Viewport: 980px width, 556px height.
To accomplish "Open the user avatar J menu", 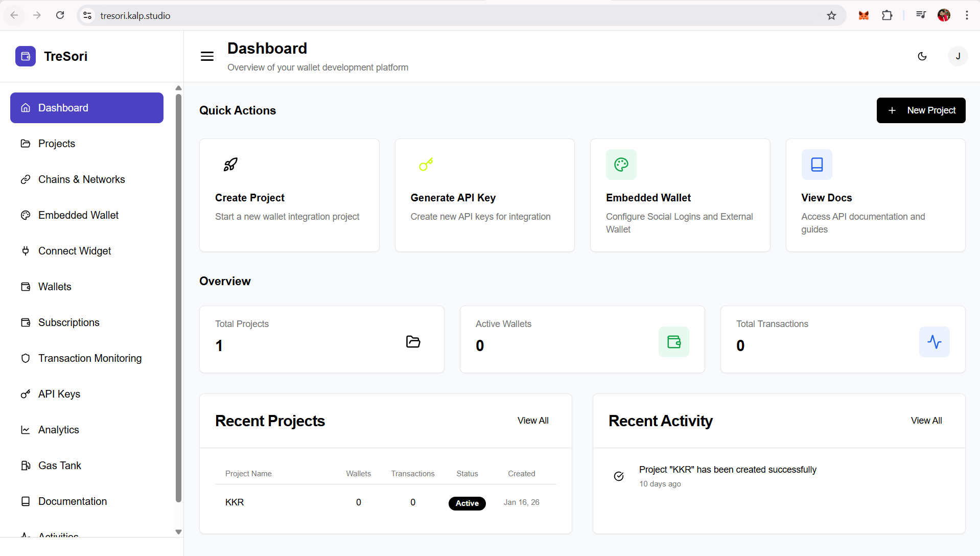I will coord(958,56).
